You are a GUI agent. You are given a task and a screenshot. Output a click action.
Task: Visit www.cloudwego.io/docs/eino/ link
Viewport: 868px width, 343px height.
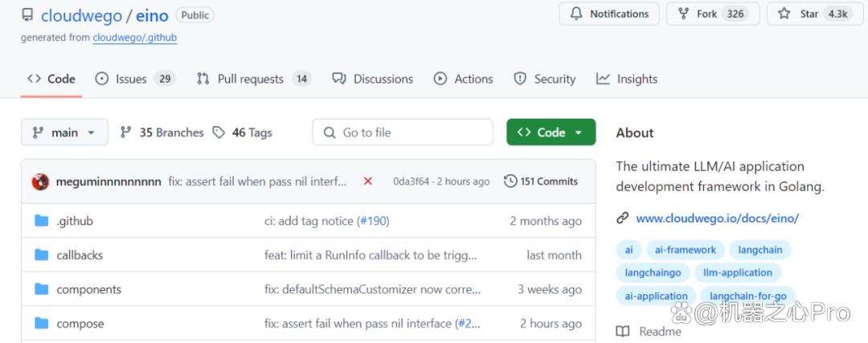pos(718,218)
